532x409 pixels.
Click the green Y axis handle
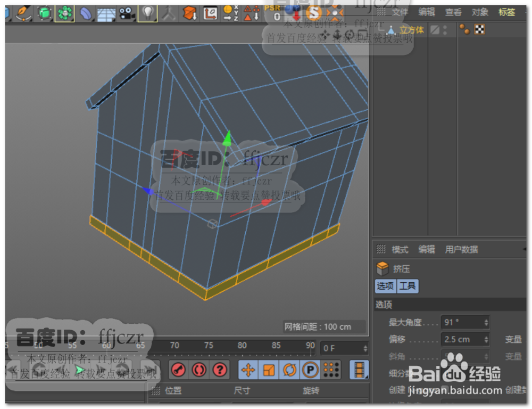(227, 138)
